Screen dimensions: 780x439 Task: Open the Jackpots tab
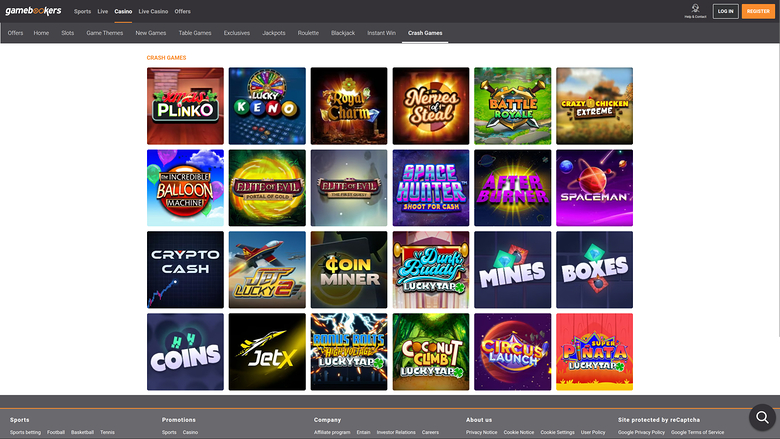274,33
